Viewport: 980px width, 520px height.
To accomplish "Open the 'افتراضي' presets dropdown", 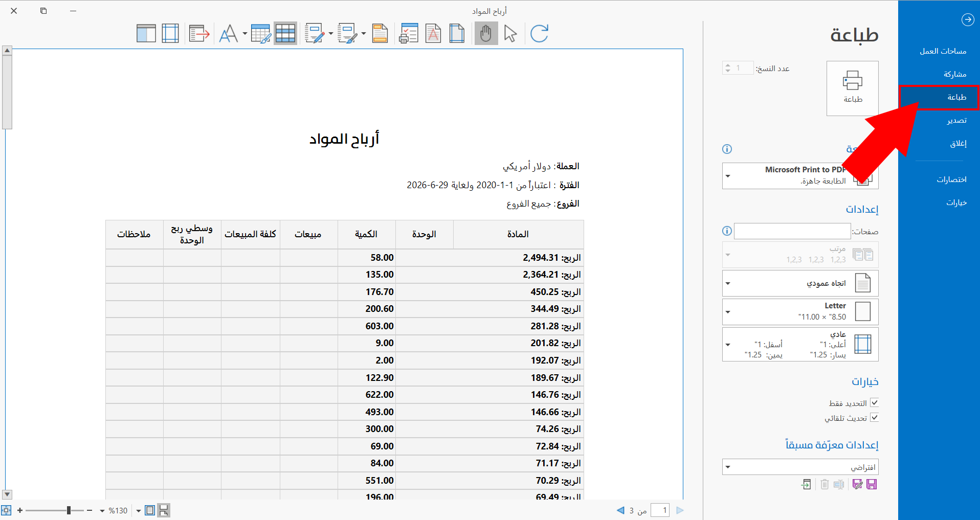I will point(800,467).
